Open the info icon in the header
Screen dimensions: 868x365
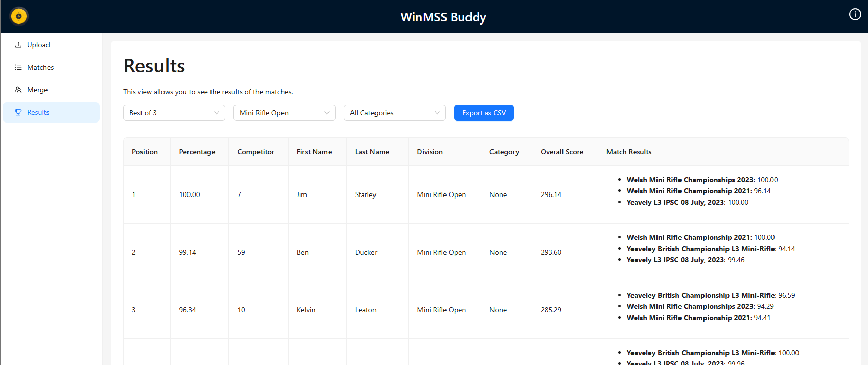855,14
